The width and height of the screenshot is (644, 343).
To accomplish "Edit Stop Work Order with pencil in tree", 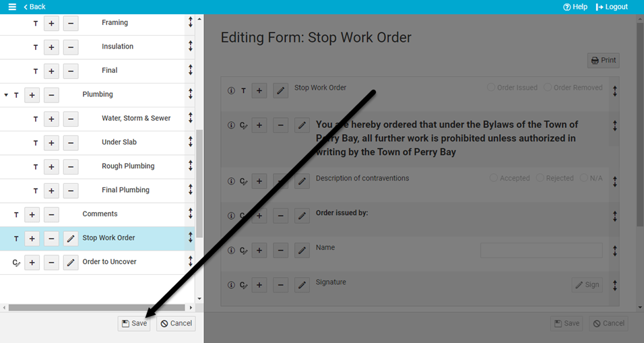I will 71,239.
